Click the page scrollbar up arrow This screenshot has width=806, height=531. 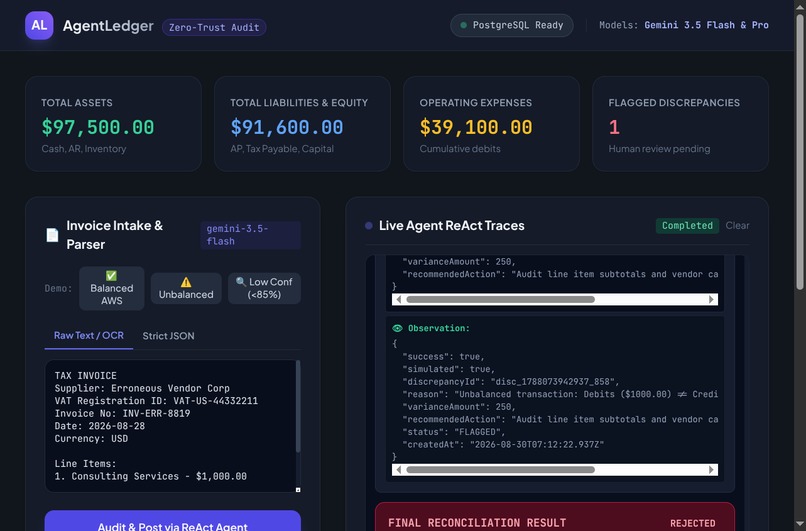click(x=800, y=5)
